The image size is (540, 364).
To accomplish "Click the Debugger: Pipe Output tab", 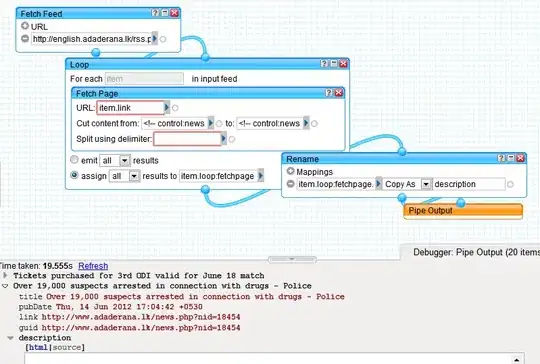I will [x=476, y=252].
